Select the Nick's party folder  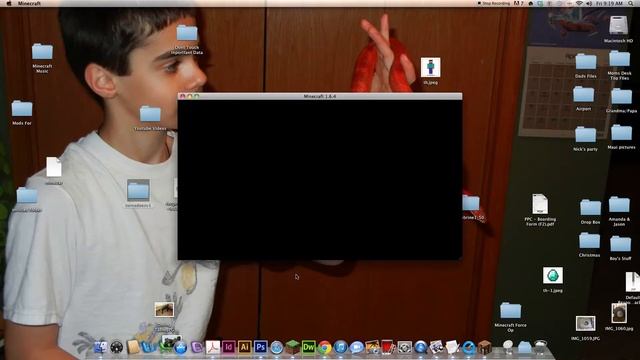[585, 135]
